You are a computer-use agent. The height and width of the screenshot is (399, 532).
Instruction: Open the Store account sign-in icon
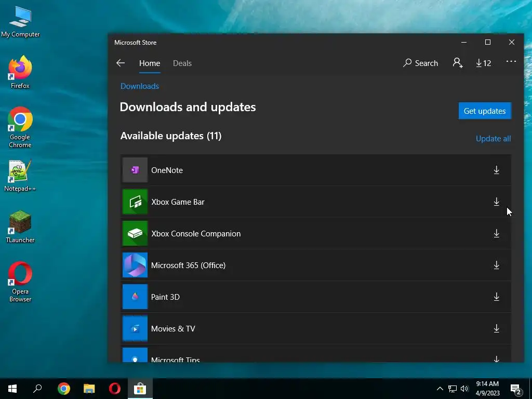(458, 63)
